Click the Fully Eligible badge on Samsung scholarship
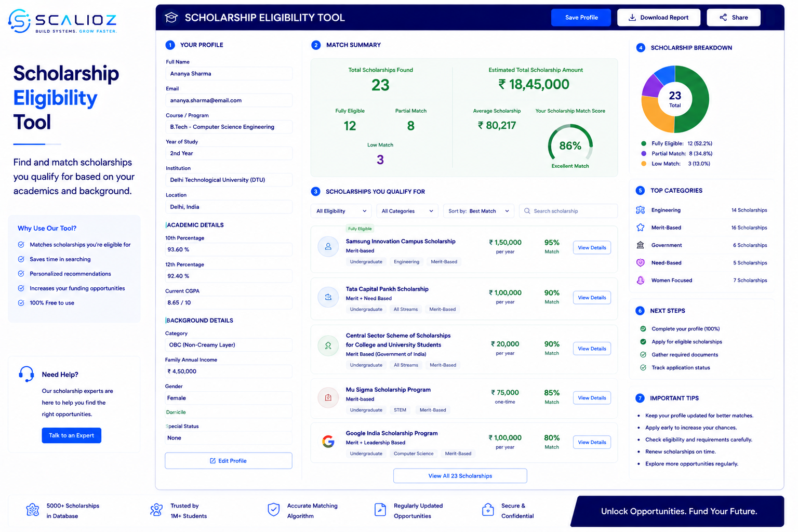 pyautogui.click(x=360, y=229)
